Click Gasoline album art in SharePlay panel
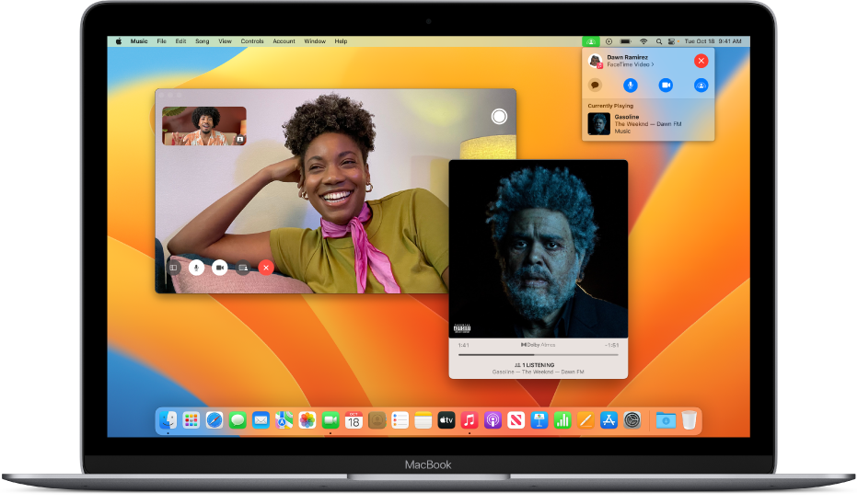This screenshot has width=858, height=504. coord(598,124)
